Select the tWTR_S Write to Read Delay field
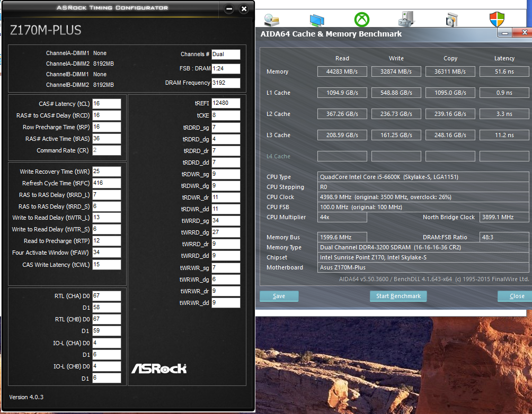The image size is (532, 414). point(107,229)
